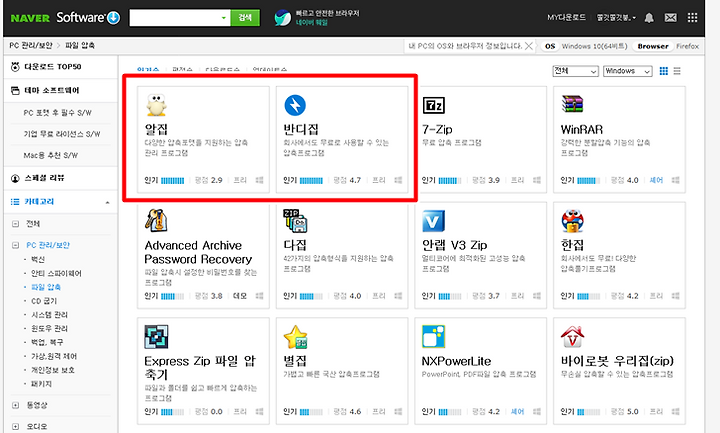
Task: Switch to list view layout
Action: pos(677,71)
